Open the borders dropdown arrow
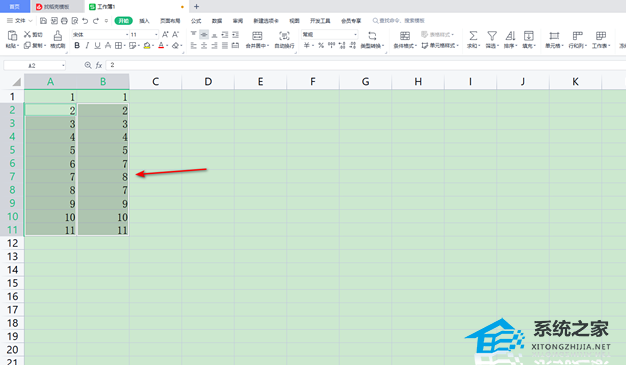Screen dimensions: 626x365 point(125,46)
